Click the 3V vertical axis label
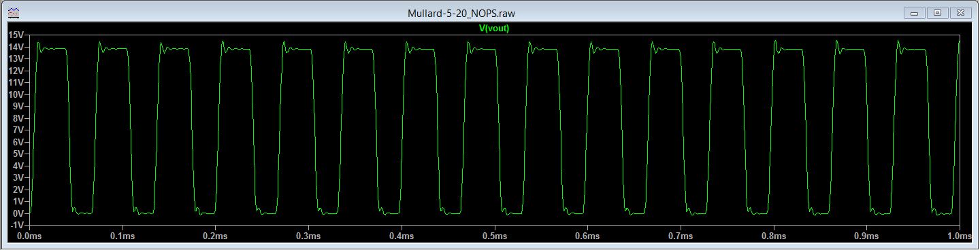The height and width of the screenshot is (250, 980). [18, 177]
